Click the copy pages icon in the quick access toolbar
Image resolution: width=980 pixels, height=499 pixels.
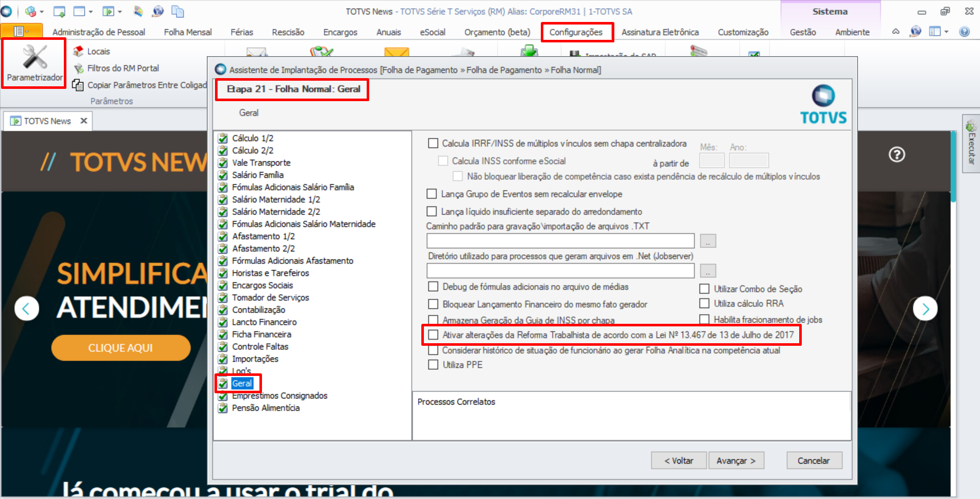178,11
